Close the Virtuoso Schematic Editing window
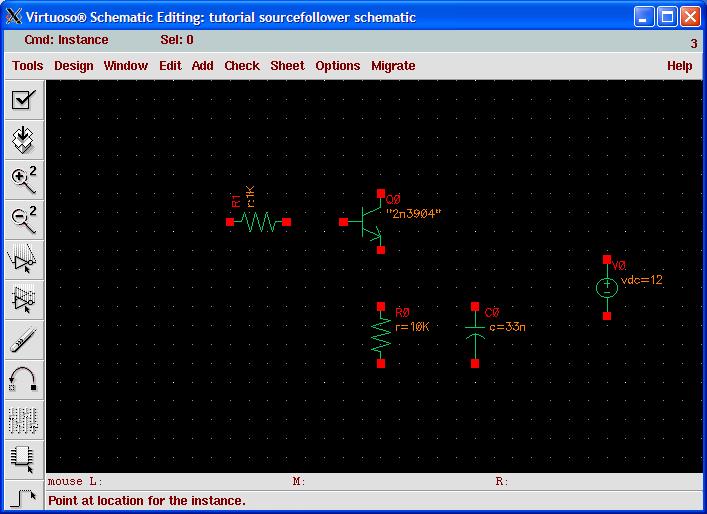Image resolution: width=707 pixels, height=514 pixels. (690, 17)
